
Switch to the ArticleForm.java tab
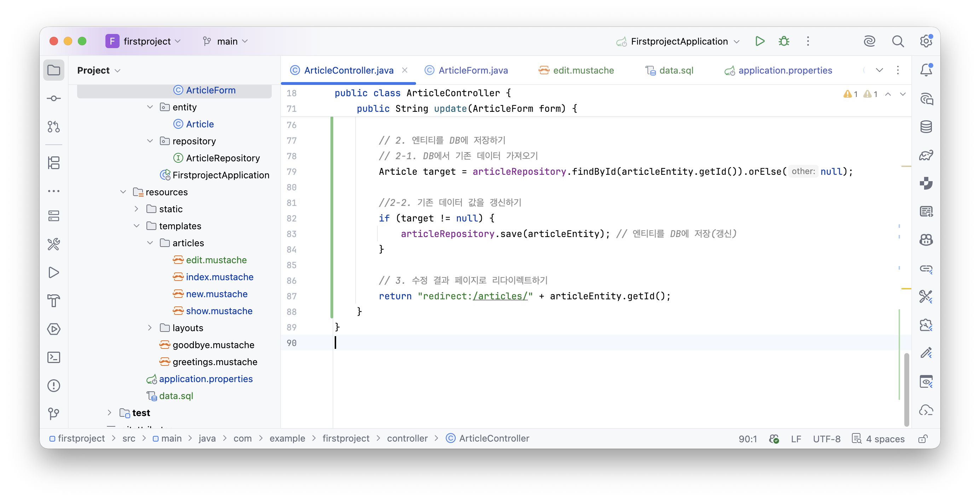pos(466,70)
